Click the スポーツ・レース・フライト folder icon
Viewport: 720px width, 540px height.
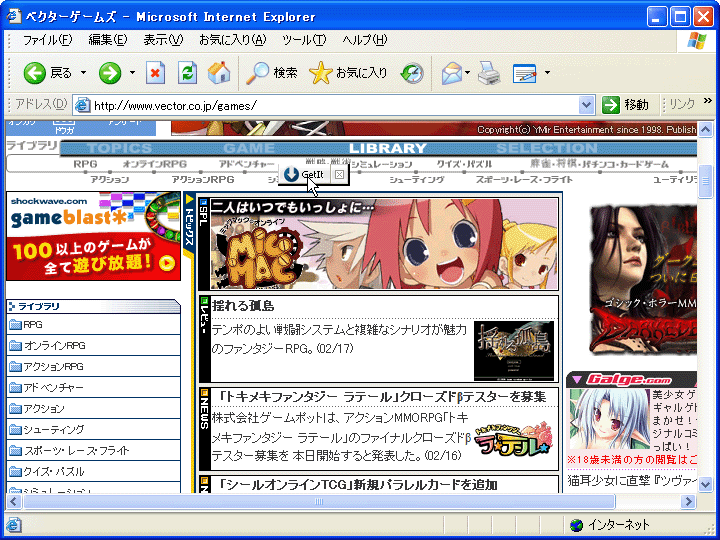pyautogui.click(x=16, y=450)
